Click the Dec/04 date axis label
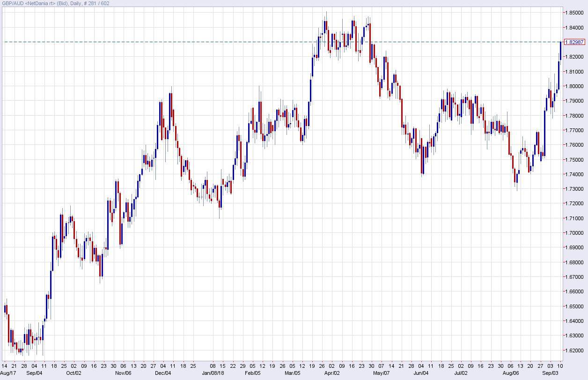 click(163, 373)
